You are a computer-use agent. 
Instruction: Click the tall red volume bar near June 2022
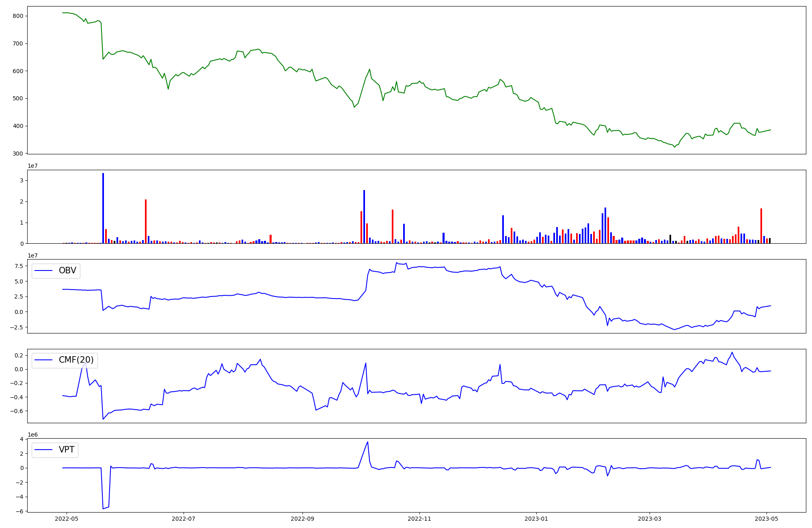tap(146, 221)
